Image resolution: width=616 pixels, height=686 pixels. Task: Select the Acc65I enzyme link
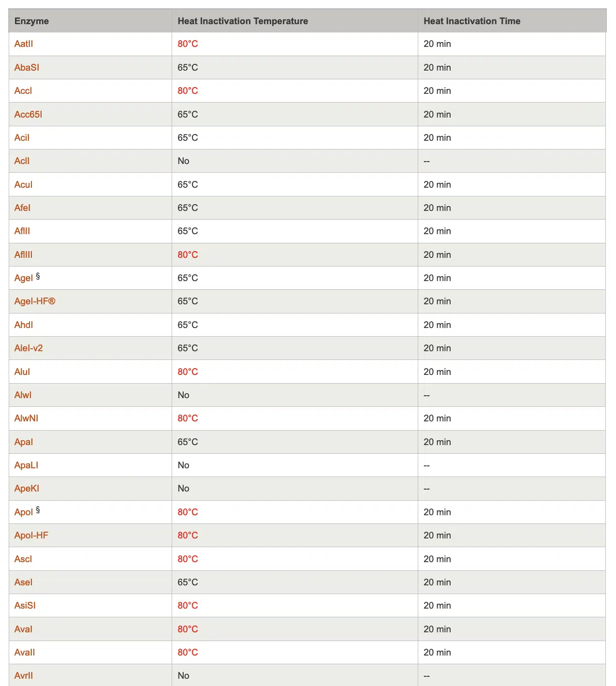click(28, 115)
